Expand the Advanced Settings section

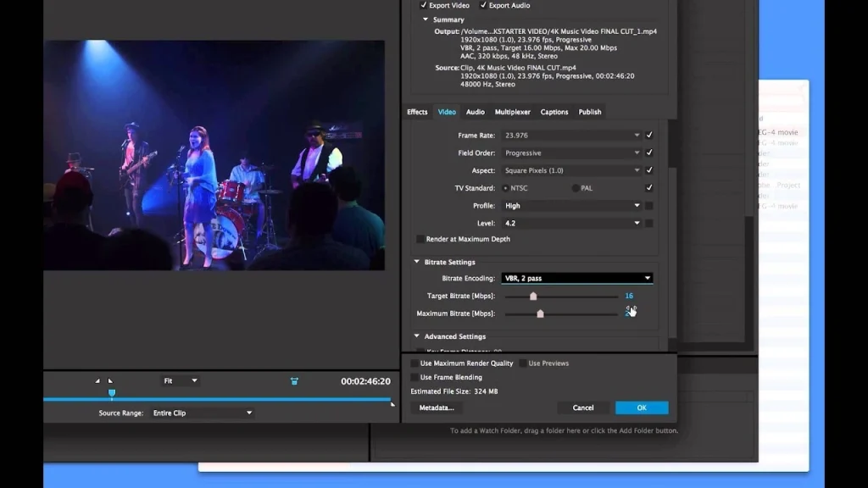point(416,336)
